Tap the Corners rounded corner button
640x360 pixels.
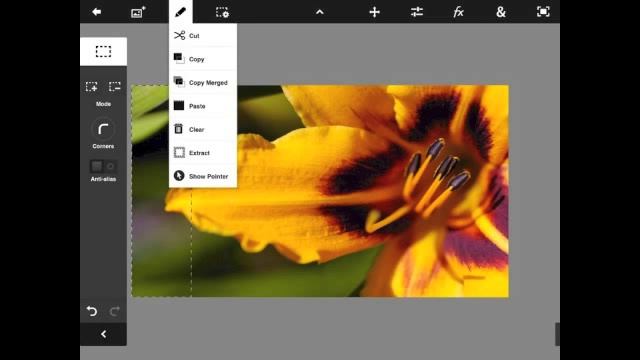(103, 129)
